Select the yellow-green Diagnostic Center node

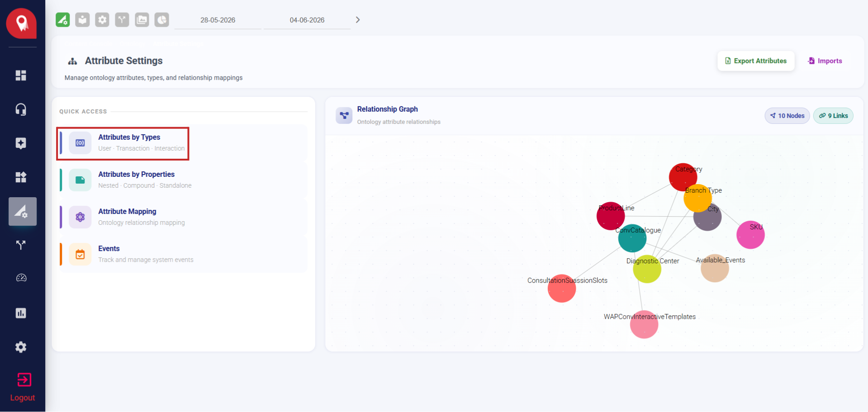pos(647,269)
